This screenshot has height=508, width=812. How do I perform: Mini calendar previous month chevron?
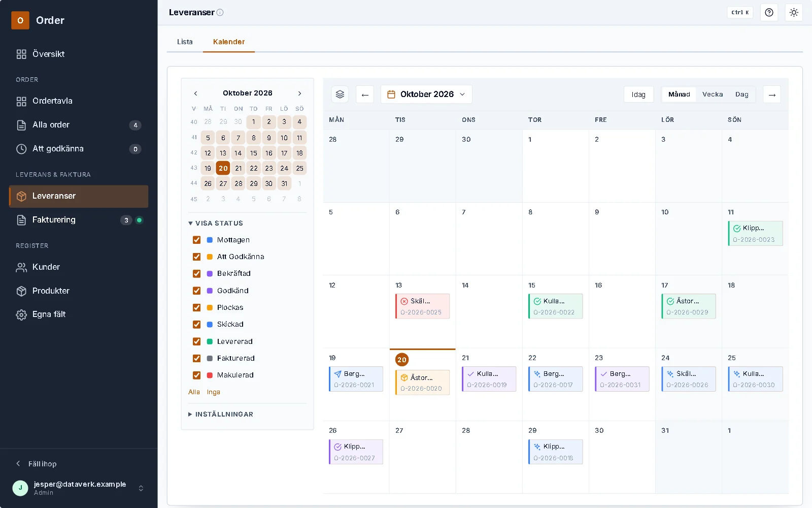(x=195, y=93)
